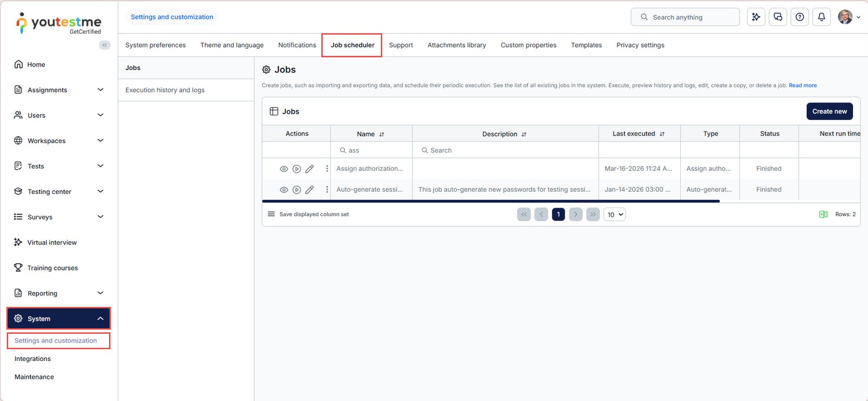The width and height of the screenshot is (868, 401).
Task: Open the chat messages icon
Action: point(778,17)
